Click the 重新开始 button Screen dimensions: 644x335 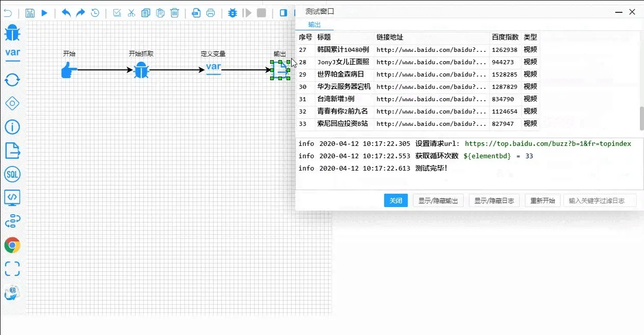click(x=542, y=200)
